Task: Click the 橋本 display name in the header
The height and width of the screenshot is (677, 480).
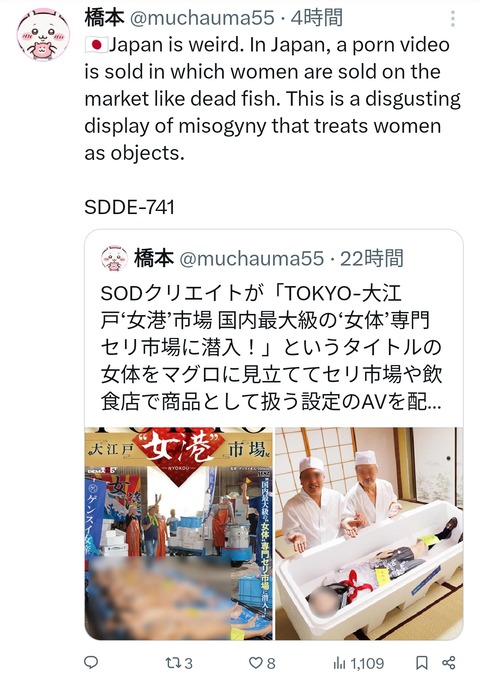Action: pos(104,18)
